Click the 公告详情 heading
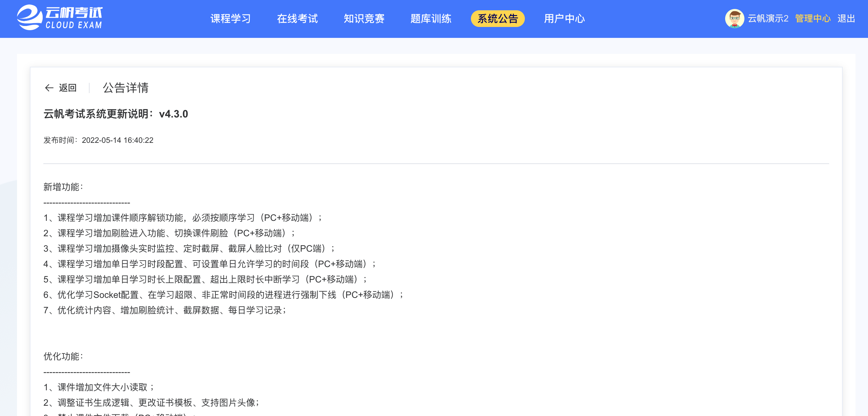The image size is (868, 416). coord(126,88)
